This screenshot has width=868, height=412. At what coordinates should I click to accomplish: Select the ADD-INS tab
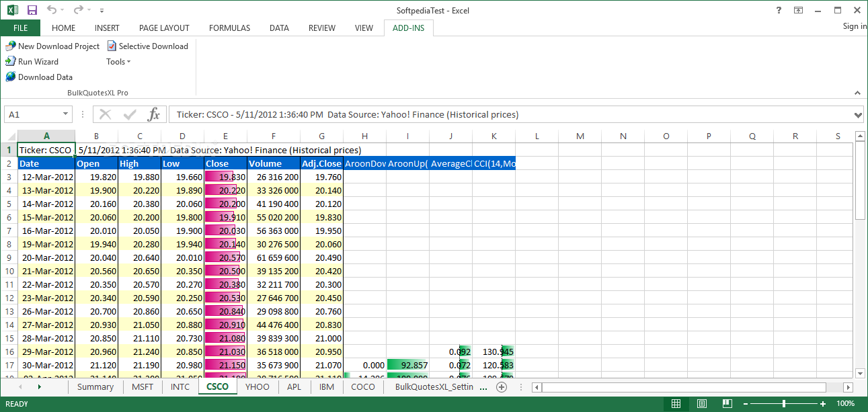click(x=409, y=28)
